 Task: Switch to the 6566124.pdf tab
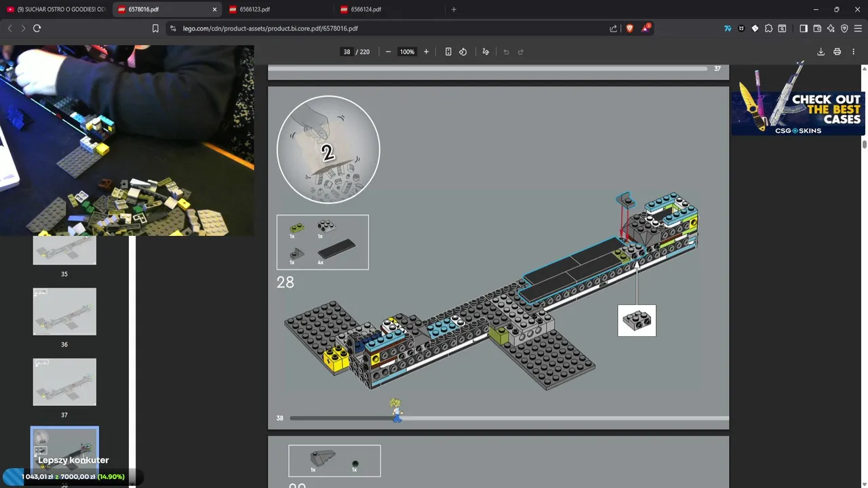[x=389, y=9]
